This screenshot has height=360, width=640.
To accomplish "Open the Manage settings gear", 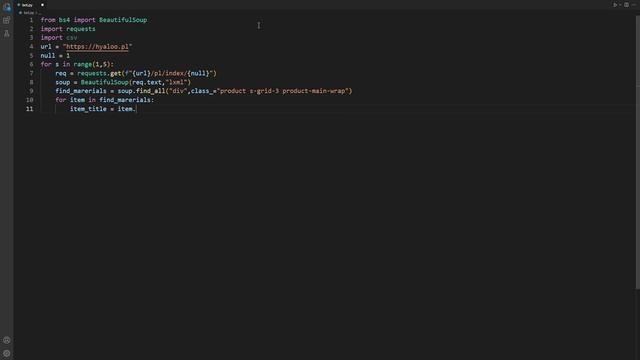I will (x=7, y=353).
